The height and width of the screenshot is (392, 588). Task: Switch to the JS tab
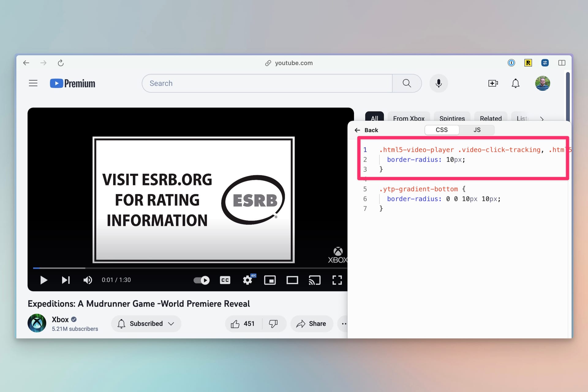pyautogui.click(x=477, y=130)
